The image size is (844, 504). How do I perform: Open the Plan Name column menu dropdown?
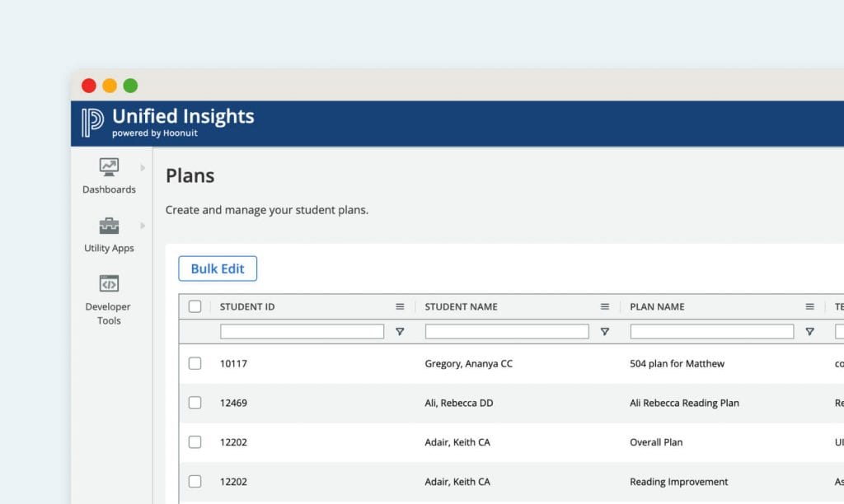coord(810,306)
